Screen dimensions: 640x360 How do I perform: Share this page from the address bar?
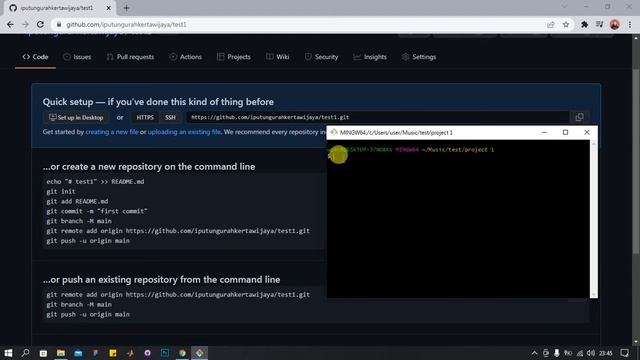[x=551, y=24]
